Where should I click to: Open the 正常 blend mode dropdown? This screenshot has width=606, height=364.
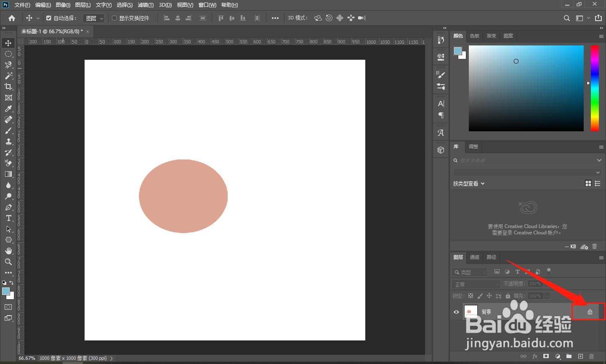tap(476, 284)
